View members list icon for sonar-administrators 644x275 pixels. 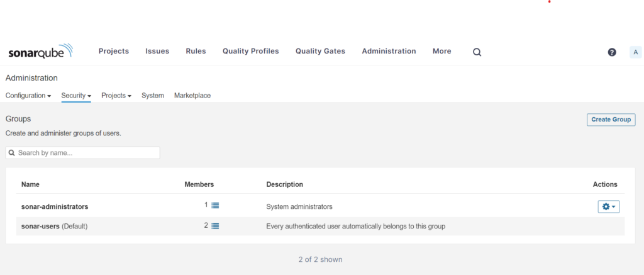[x=215, y=205]
